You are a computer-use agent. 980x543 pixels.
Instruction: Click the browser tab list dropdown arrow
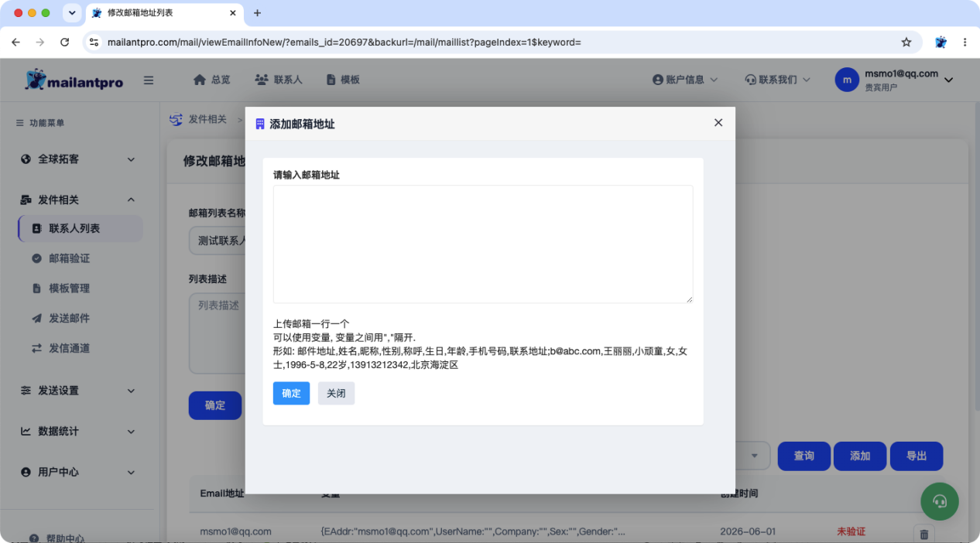[72, 13]
